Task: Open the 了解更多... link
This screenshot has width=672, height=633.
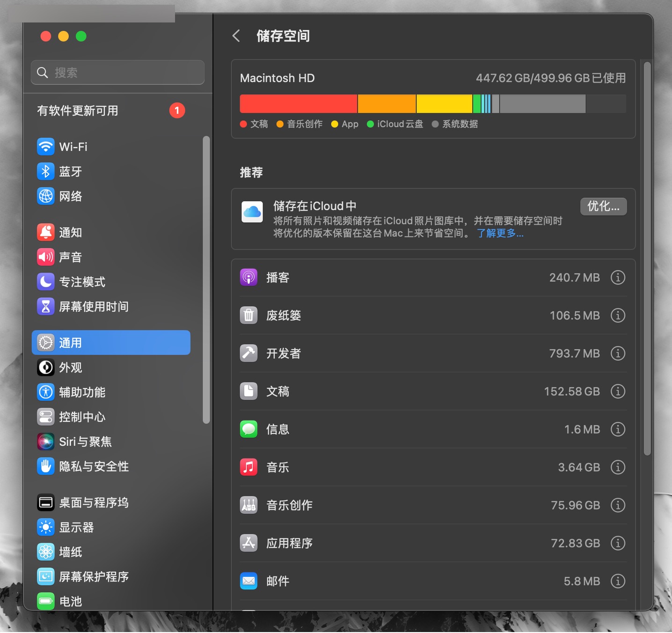Action: tap(500, 234)
